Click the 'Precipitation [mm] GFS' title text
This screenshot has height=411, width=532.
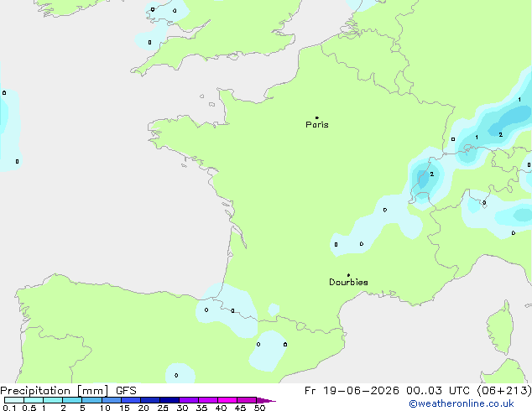tap(68, 391)
